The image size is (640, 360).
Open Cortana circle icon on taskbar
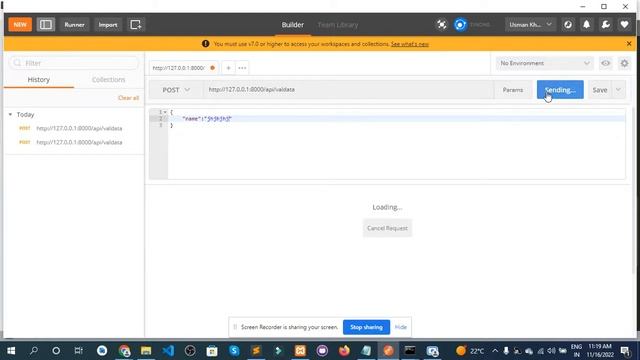click(56, 351)
